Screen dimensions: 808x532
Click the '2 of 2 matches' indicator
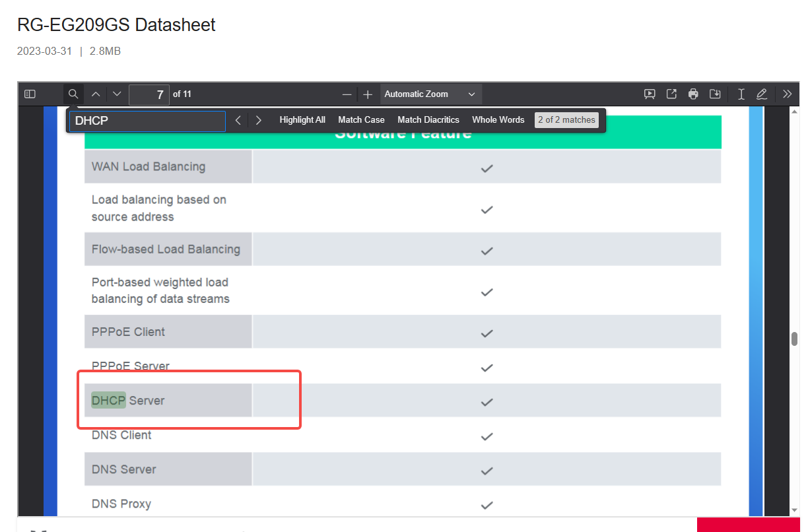(566, 120)
